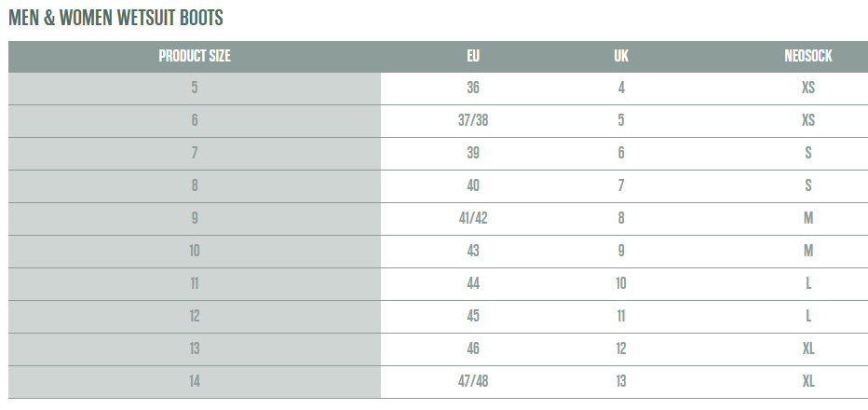Click the UK column header
This screenshot has width=868, height=410.
(x=621, y=56)
